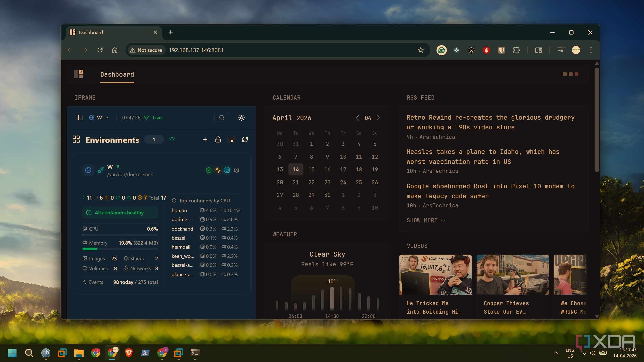Viewport: 644px width, 362px height.
Task: Open 'He Tricked Me' video thumbnail
Action: [435, 275]
